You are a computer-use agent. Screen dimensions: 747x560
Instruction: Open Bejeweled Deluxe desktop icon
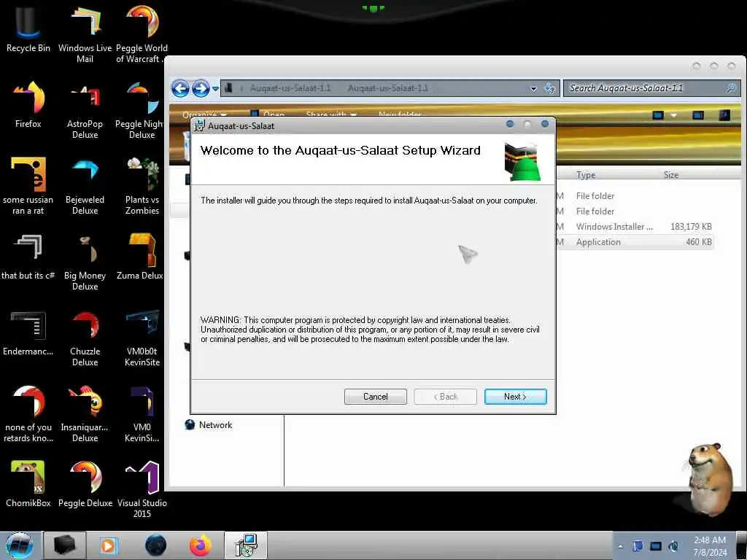click(x=85, y=186)
